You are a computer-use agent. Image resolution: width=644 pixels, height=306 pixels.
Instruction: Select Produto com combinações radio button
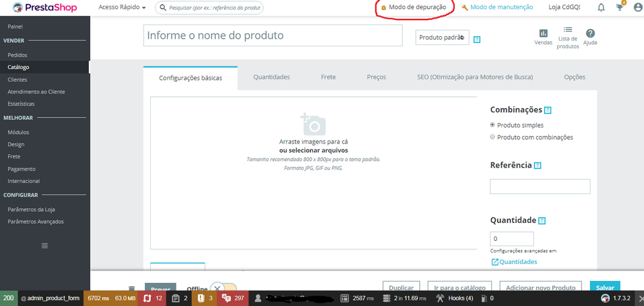click(x=493, y=137)
